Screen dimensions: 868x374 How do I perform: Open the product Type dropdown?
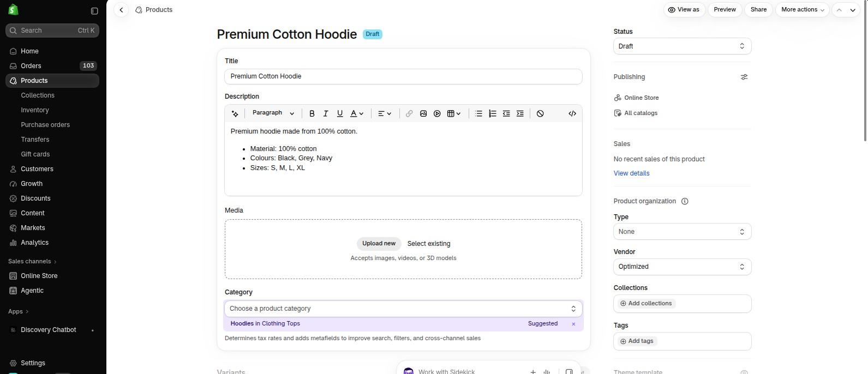tap(683, 232)
